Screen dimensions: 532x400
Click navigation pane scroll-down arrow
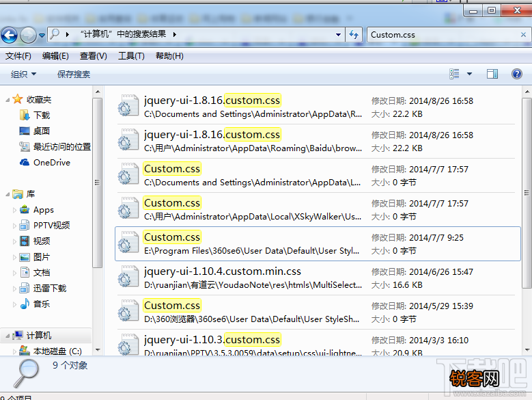[x=98, y=350]
